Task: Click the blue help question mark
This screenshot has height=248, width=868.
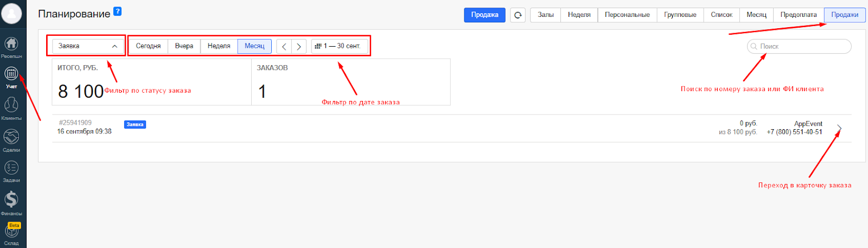Action: click(118, 11)
